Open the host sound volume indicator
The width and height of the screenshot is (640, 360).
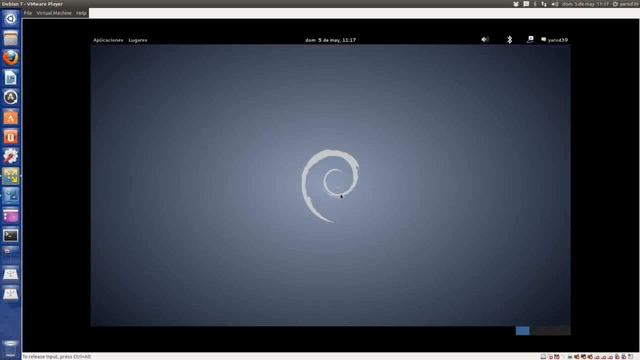555,4
